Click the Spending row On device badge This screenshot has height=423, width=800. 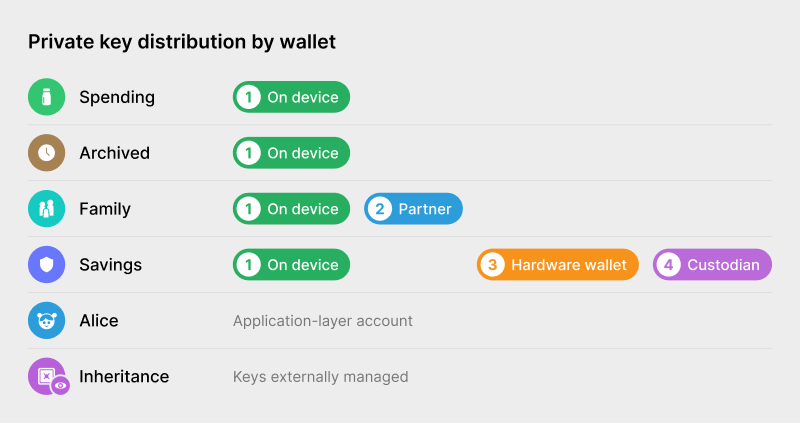(x=291, y=97)
